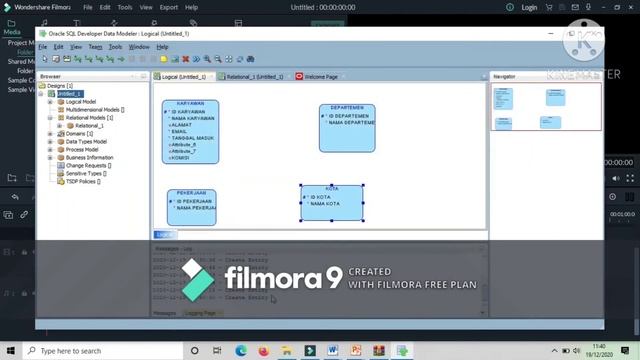The width and height of the screenshot is (640, 360).
Task: Collapse the Untitled_1 design node
Action: (41, 94)
